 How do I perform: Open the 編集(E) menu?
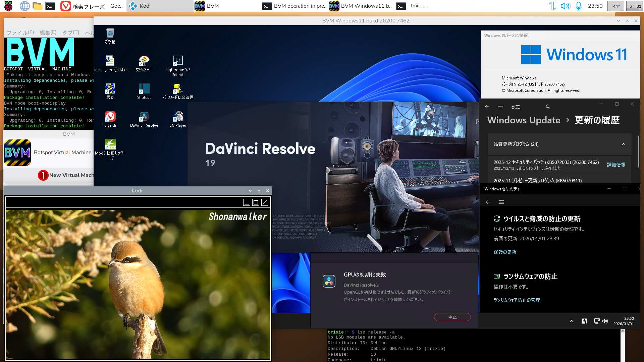point(48,33)
